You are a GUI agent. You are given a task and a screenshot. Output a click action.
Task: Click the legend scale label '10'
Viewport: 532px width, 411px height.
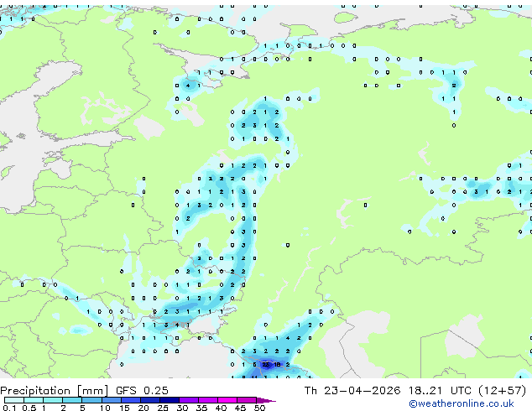pyautogui.click(x=105, y=408)
